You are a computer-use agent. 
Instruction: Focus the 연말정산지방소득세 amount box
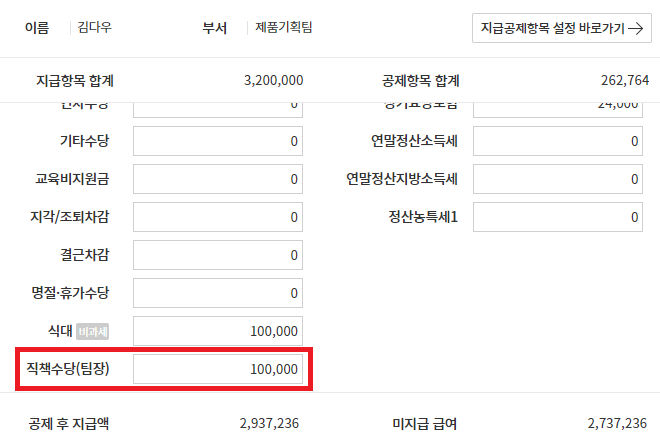(557, 180)
